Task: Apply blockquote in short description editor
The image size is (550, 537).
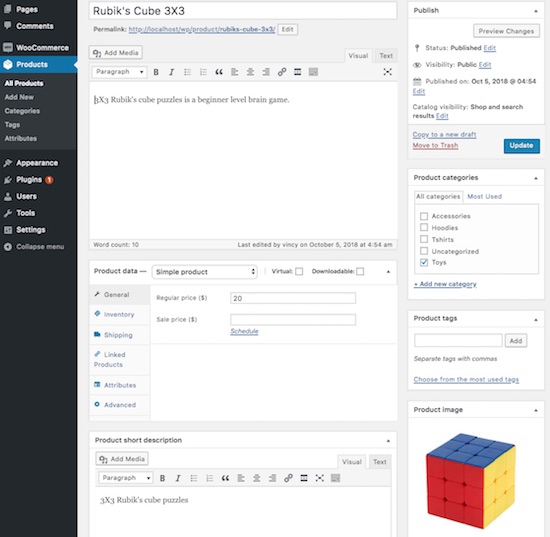Action: click(x=225, y=478)
